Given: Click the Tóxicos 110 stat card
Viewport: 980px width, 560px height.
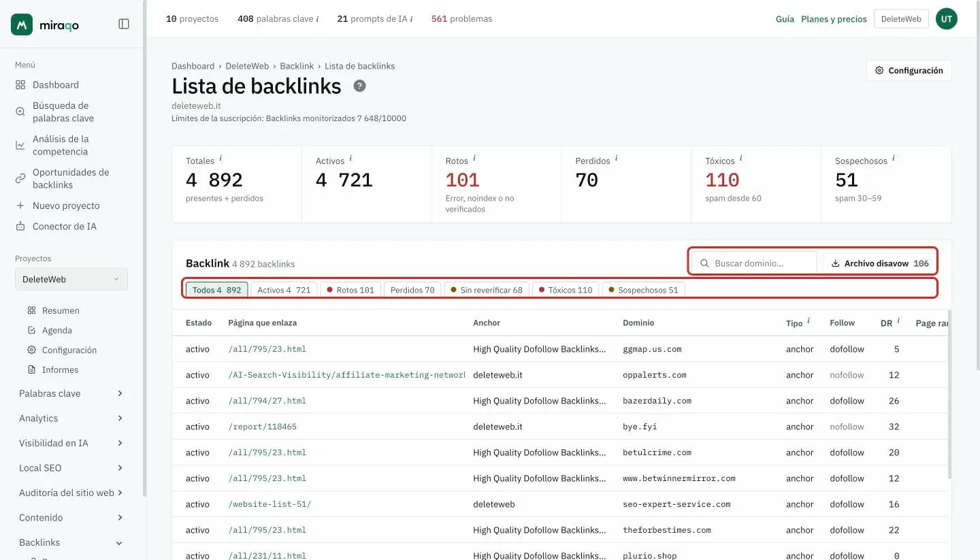Looking at the screenshot, I should [x=756, y=184].
